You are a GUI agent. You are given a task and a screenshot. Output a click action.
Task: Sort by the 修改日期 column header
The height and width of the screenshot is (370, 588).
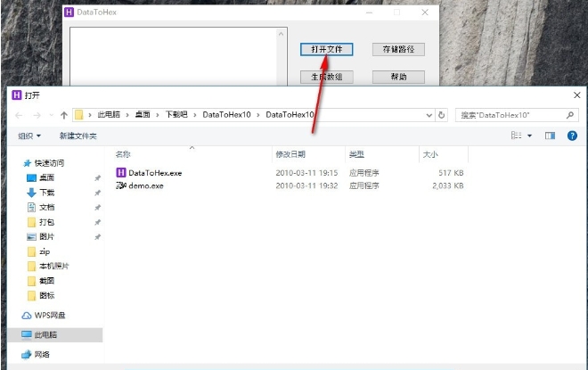coord(290,154)
